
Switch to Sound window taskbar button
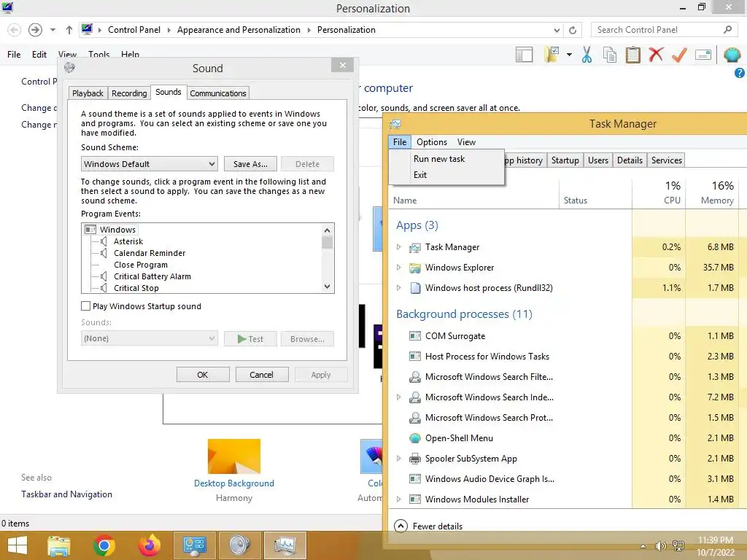(x=239, y=545)
